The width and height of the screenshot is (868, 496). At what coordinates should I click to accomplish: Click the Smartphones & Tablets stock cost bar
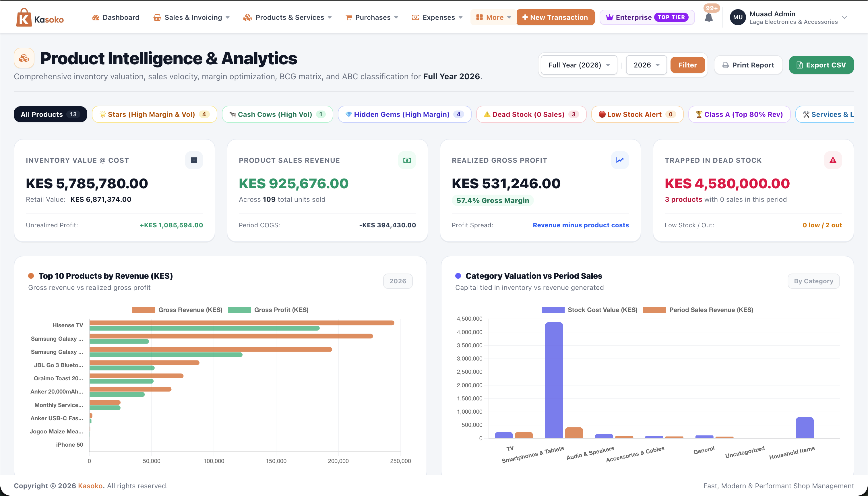pyautogui.click(x=554, y=380)
